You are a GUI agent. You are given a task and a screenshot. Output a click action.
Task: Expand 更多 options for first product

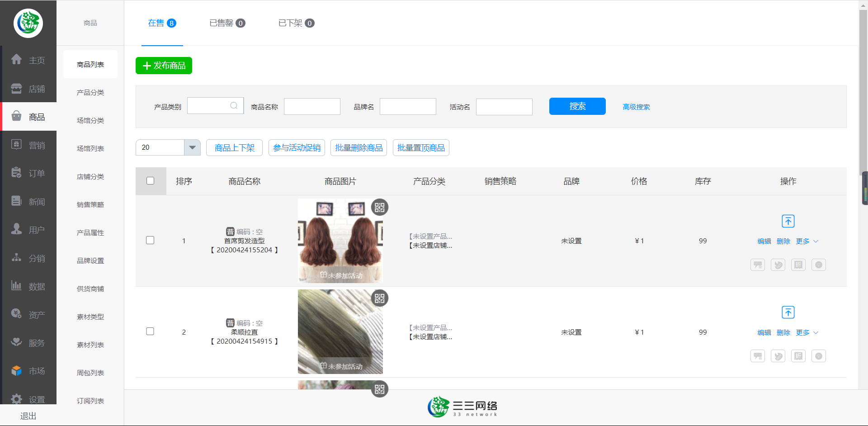807,241
